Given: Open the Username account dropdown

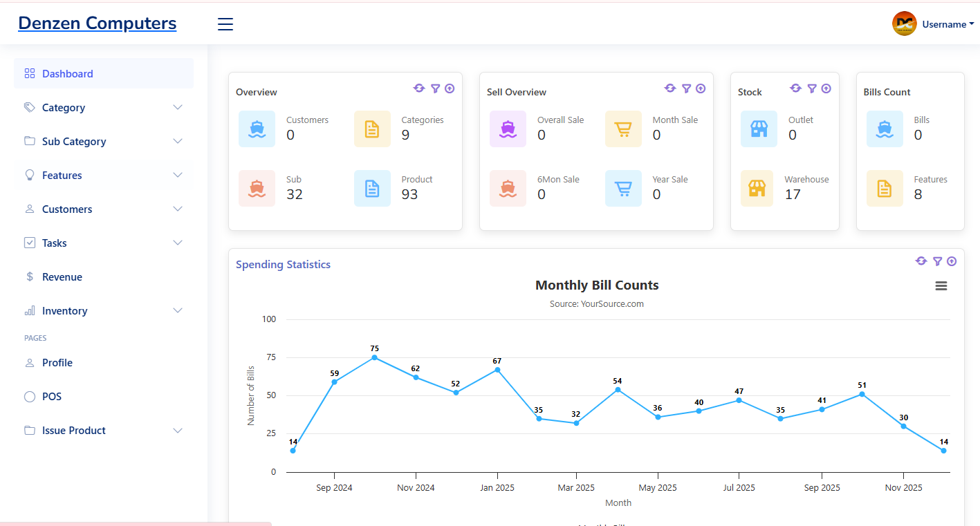Looking at the screenshot, I should (934, 24).
